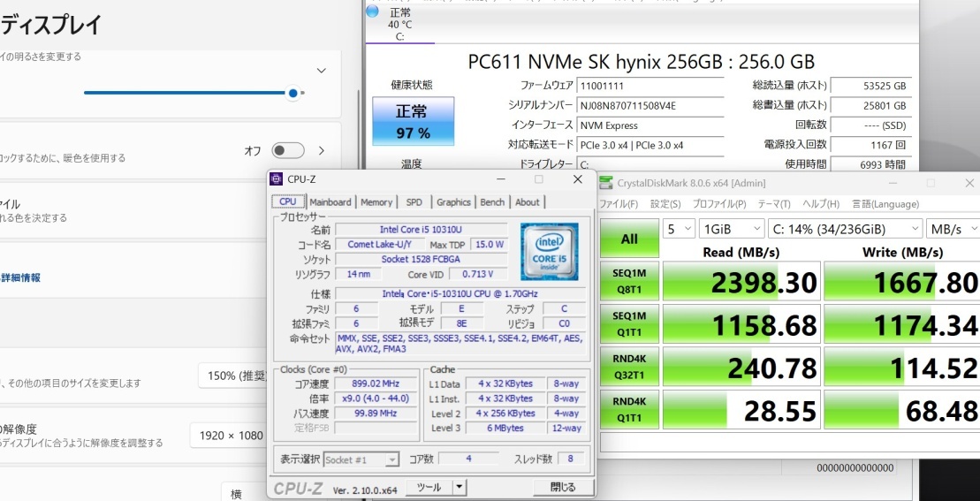Screen dimensions: 980x501
Task: Switch to the Mainboard tab
Action: point(330,201)
